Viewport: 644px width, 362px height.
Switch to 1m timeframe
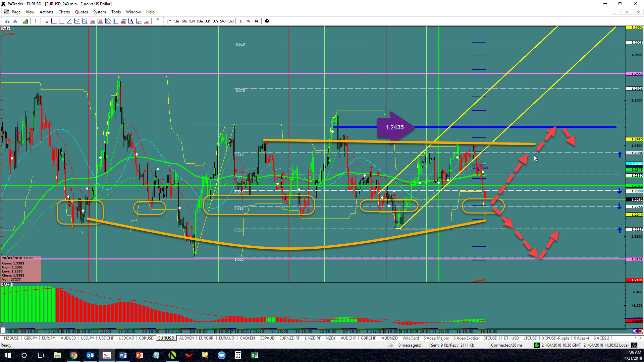[x=169, y=21]
